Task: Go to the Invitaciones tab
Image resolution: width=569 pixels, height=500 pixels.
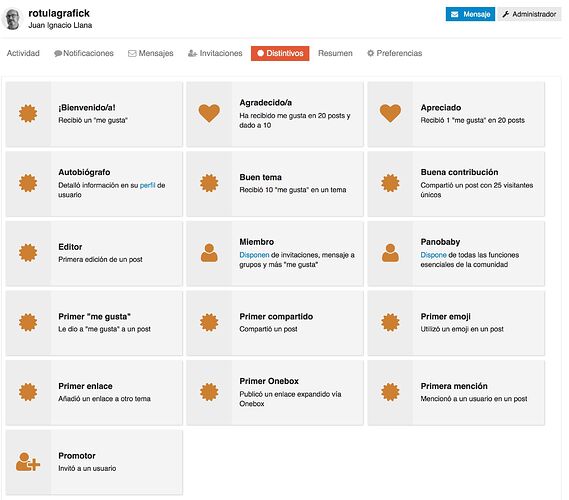Action: 215,53
